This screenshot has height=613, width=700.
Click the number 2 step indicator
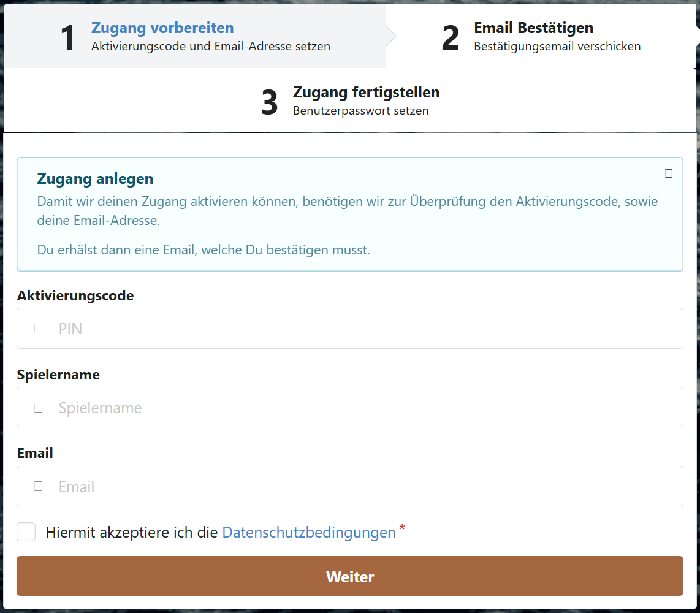tap(451, 36)
